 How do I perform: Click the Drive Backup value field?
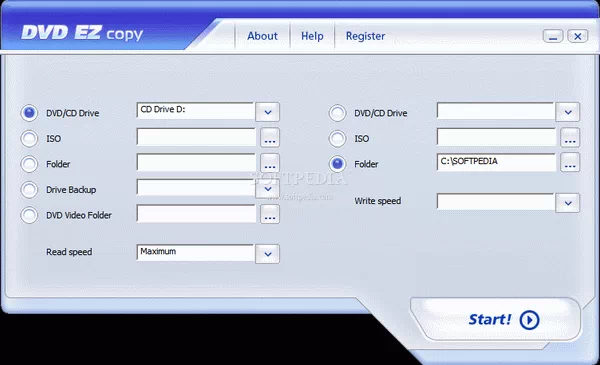[196, 187]
